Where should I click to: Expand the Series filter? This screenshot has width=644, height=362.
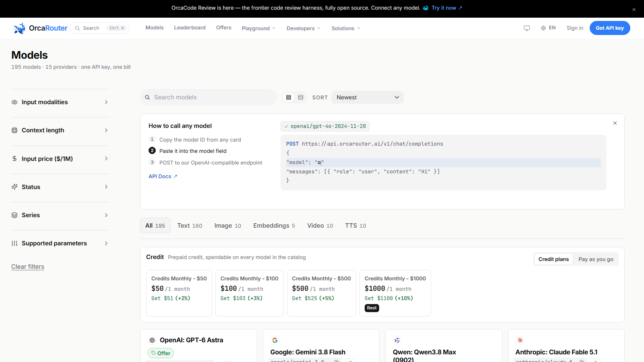click(x=60, y=215)
